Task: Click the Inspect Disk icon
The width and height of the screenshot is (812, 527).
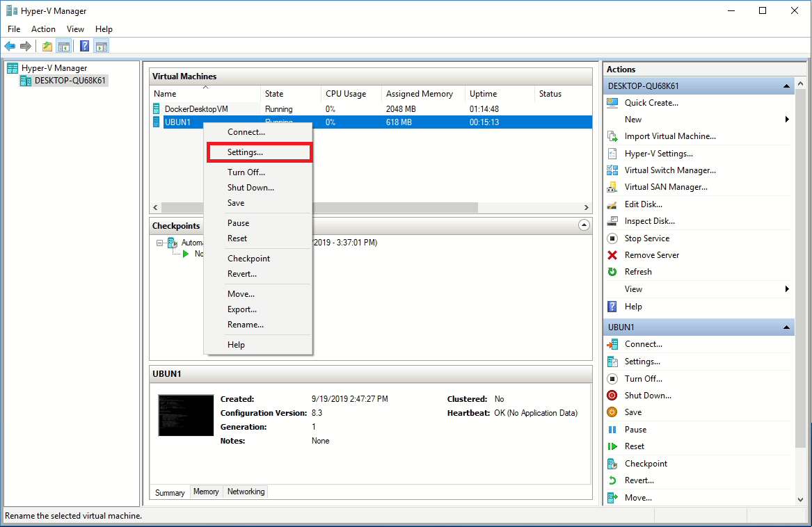Action: 612,221
